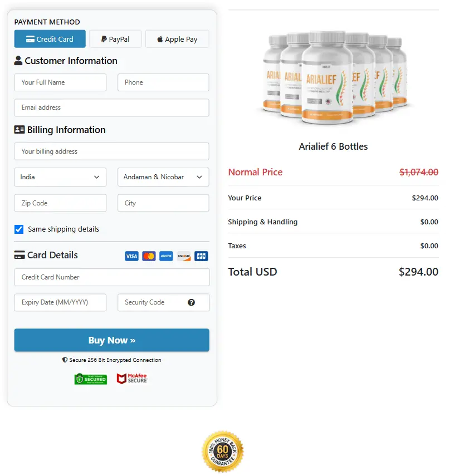Click the Email address input field

(112, 107)
